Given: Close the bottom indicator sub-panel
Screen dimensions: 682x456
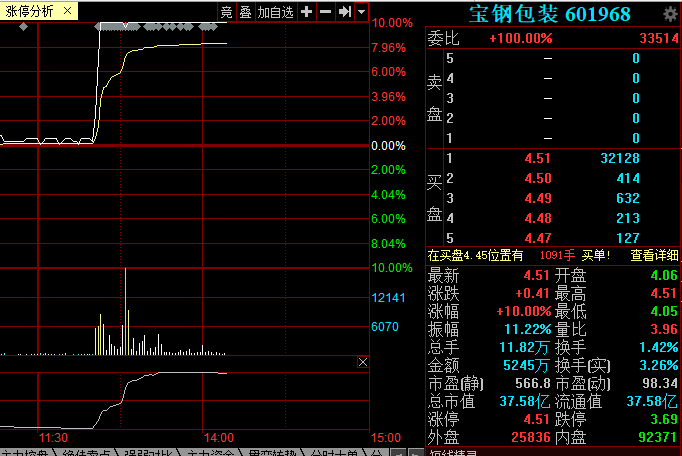Looking at the screenshot, I should coord(362,362).
